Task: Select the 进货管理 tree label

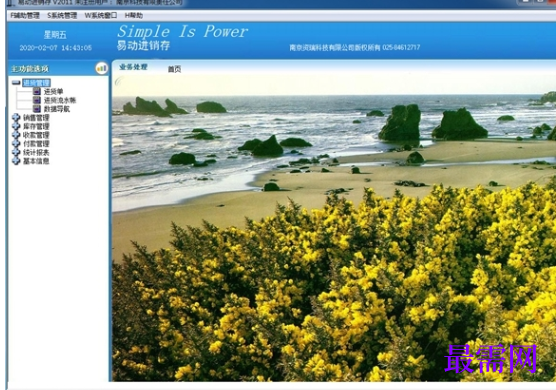Action: 36,83
